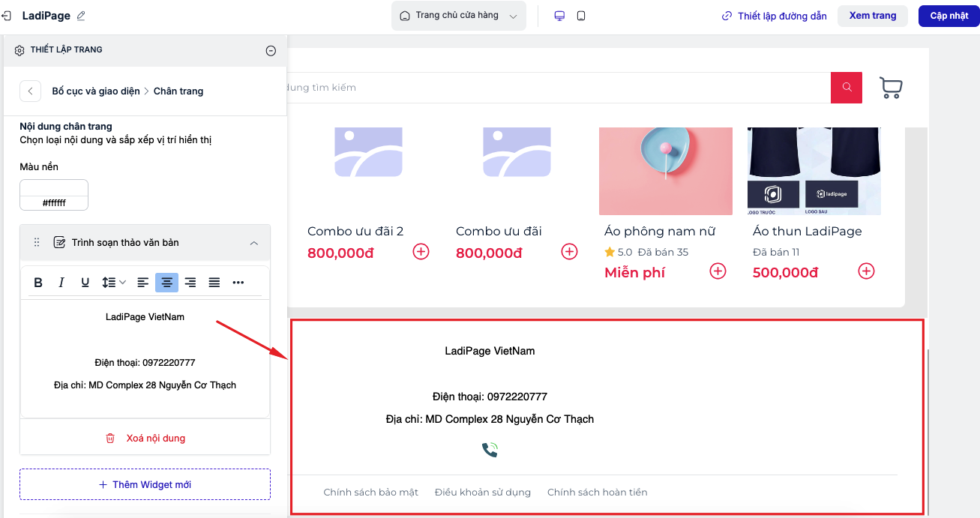Align text right
This screenshot has height=518, width=980.
click(x=190, y=283)
